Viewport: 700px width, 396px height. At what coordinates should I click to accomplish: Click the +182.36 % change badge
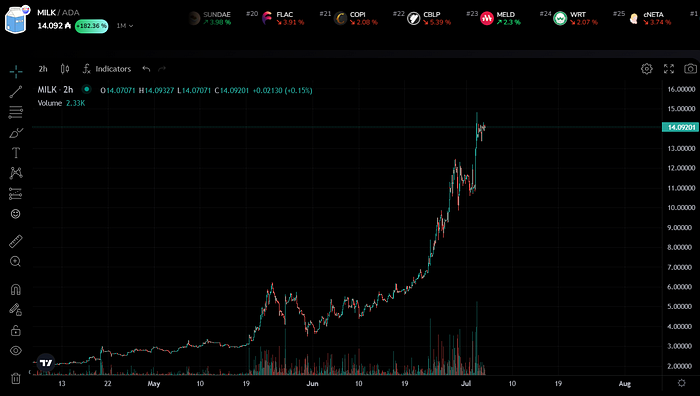92,26
